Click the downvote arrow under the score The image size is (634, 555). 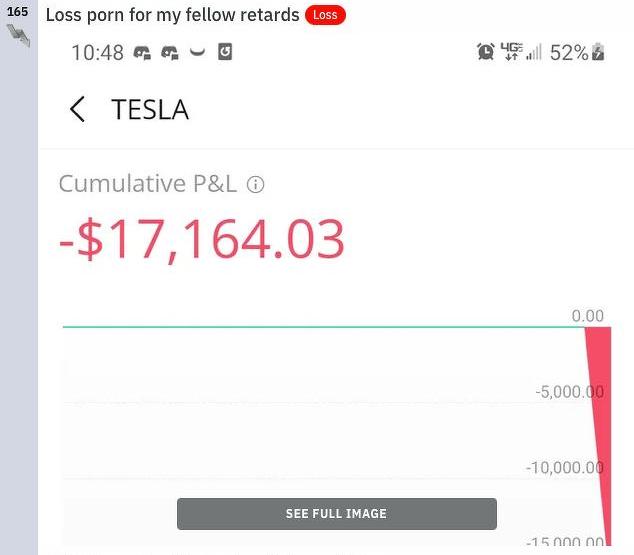click(18, 36)
